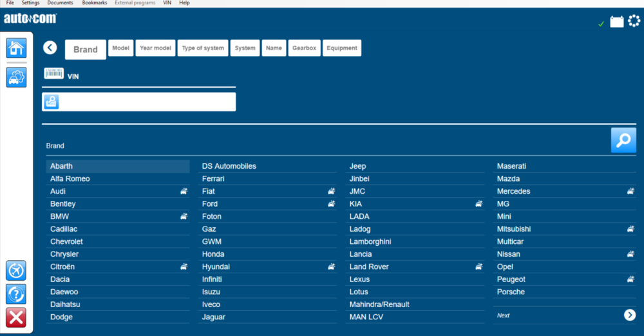644x336 pixels.
Task: Open the Home screen icon
Action: (17, 48)
